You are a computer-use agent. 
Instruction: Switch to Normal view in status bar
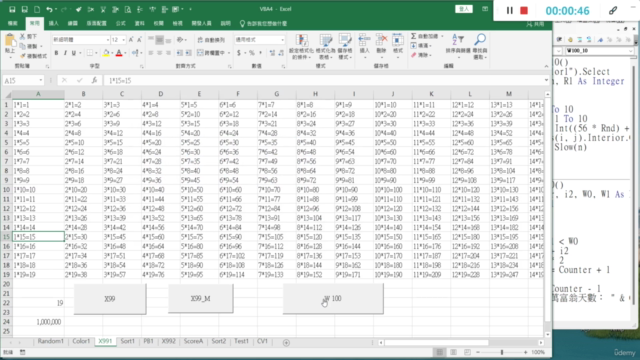pos(440,352)
